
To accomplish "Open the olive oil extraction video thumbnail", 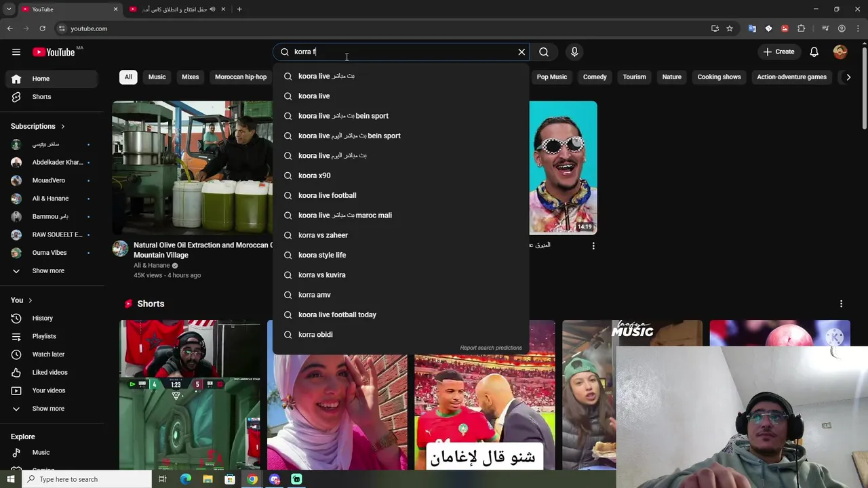I will 193,167.
